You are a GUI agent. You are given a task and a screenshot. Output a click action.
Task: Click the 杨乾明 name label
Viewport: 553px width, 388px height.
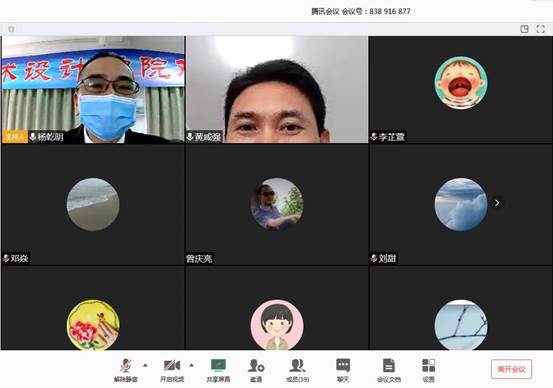(50, 137)
